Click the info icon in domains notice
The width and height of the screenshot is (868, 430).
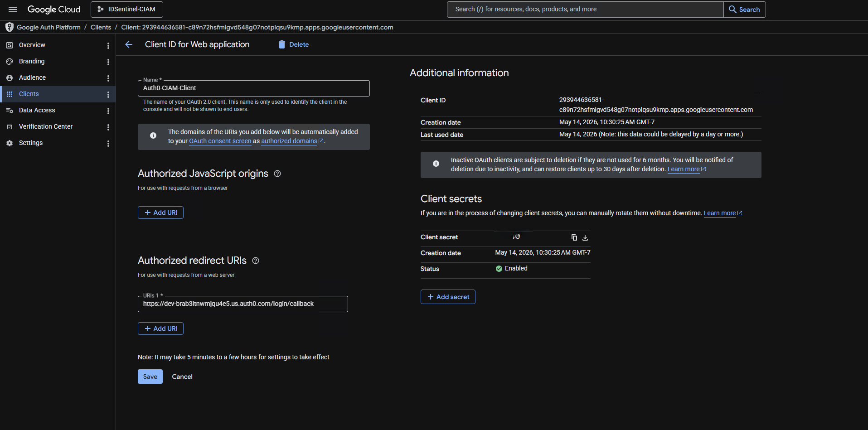click(153, 135)
